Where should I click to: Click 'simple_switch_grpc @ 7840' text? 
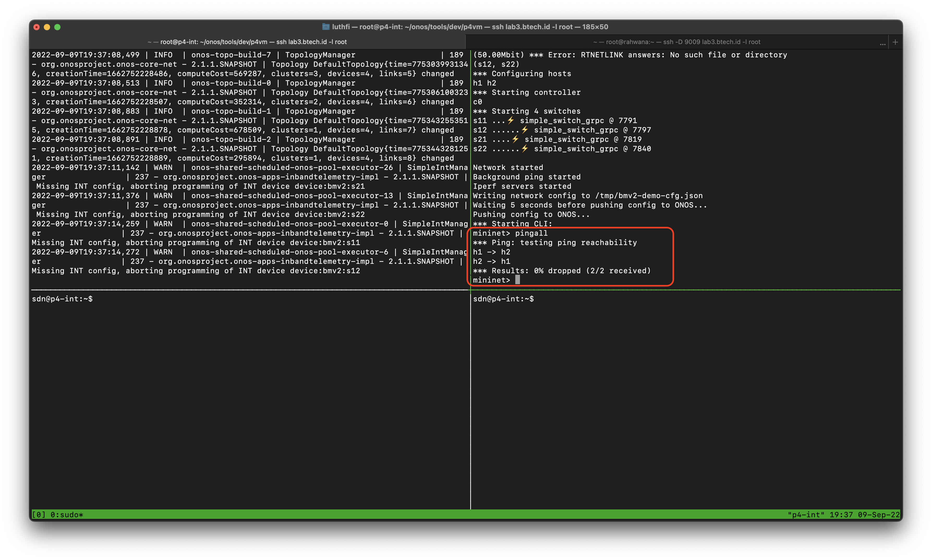click(x=592, y=149)
